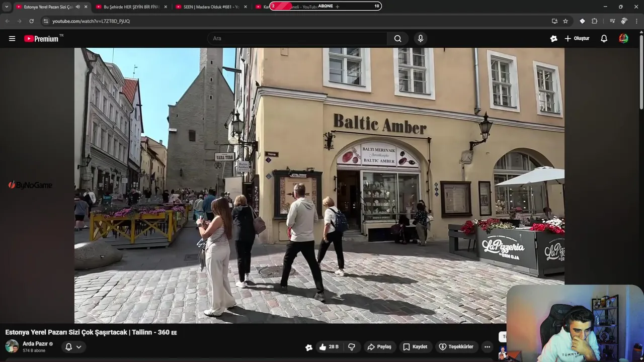
Task: Switch to Bu Şehirde HER ŞEYİN tab
Action: click(131, 7)
